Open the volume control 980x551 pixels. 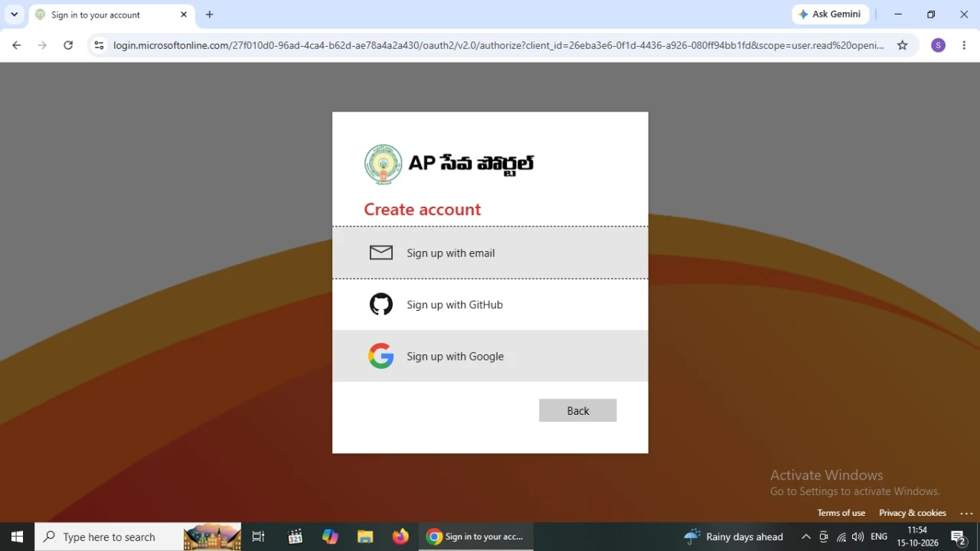(858, 536)
